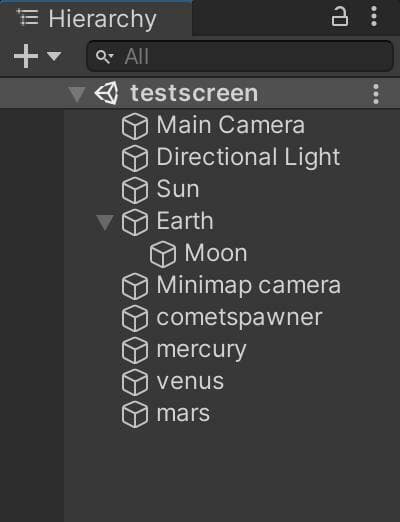The image size is (400, 522).
Task: Open the search mode magnifier dropdown
Action: pos(104,57)
